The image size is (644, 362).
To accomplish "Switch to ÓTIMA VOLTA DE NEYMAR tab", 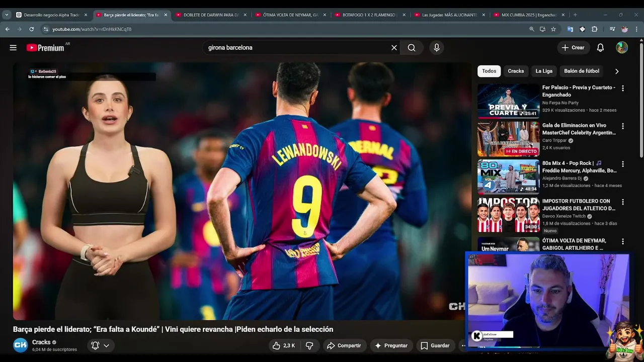I will (291, 15).
